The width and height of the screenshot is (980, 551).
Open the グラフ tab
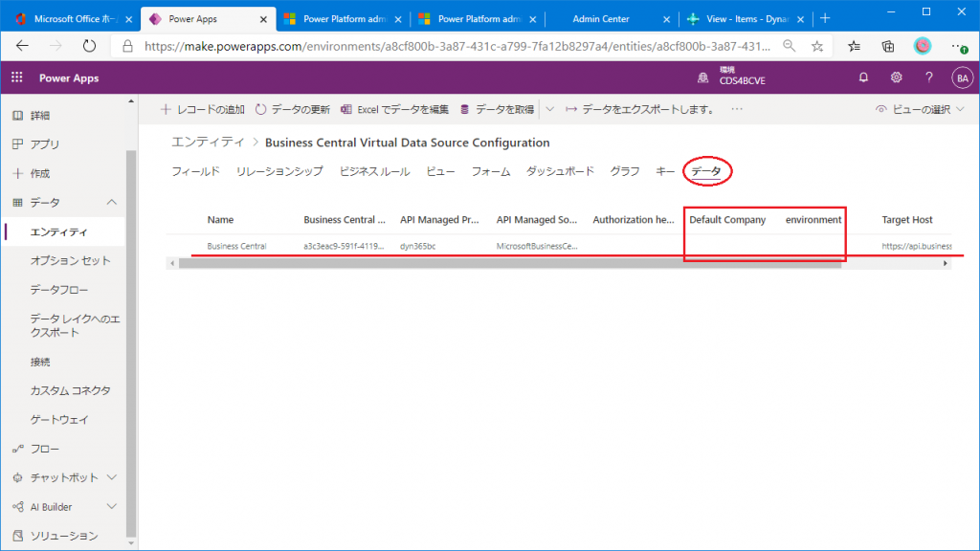tap(625, 171)
